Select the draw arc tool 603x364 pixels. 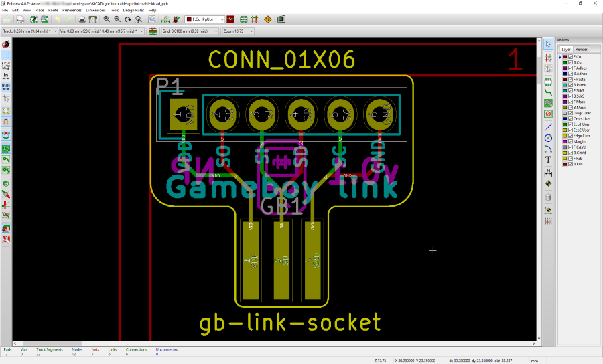[x=548, y=149]
